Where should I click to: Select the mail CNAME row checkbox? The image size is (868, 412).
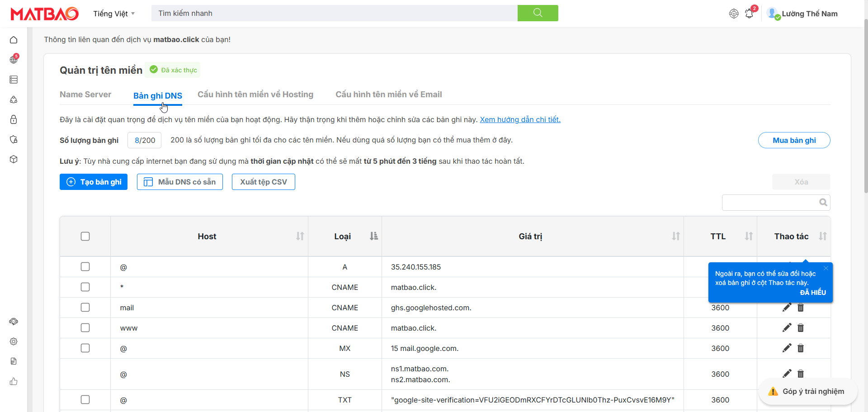85,308
